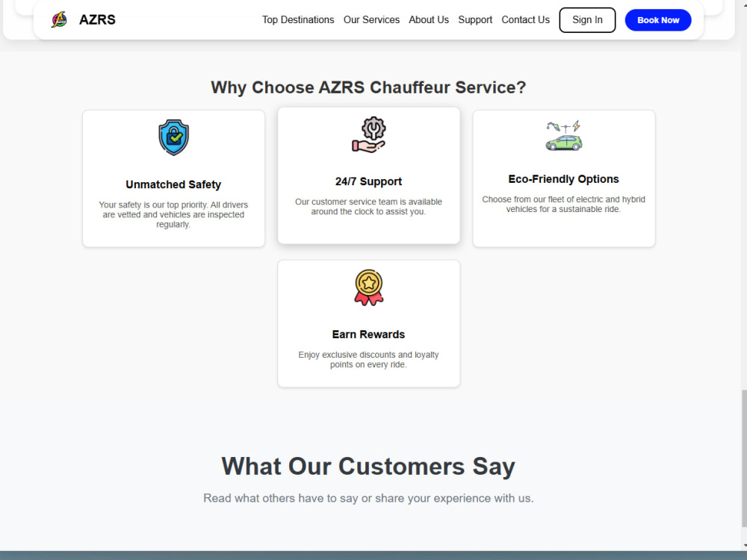Screen dimensions: 747x560
Task: Click the Earn Rewards medal icon
Action: pos(369,287)
